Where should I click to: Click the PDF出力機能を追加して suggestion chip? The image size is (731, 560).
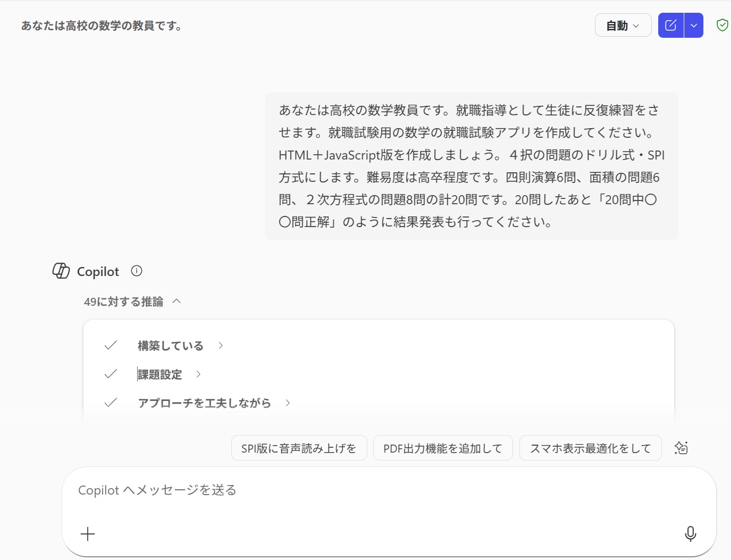tap(443, 448)
